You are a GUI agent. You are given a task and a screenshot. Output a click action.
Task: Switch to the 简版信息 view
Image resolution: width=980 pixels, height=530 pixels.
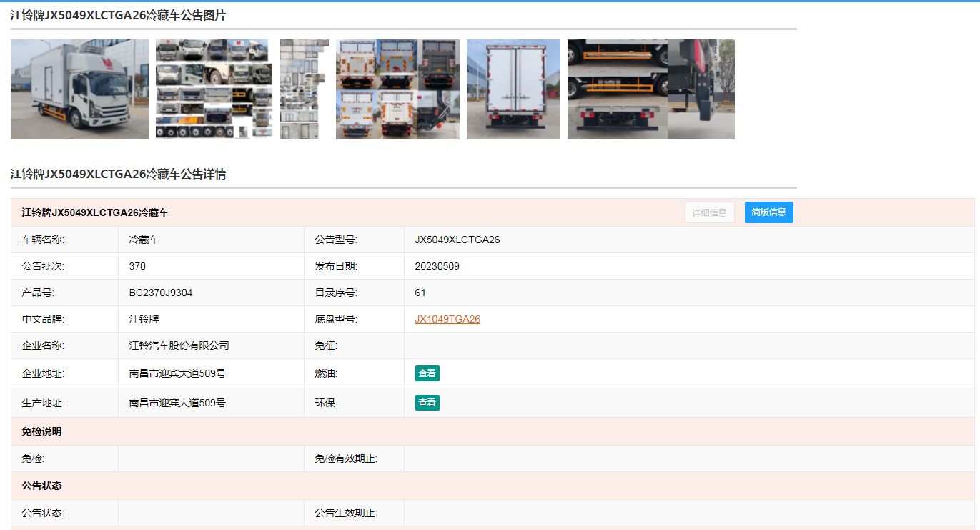pyautogui.click(x=768, y=212)
